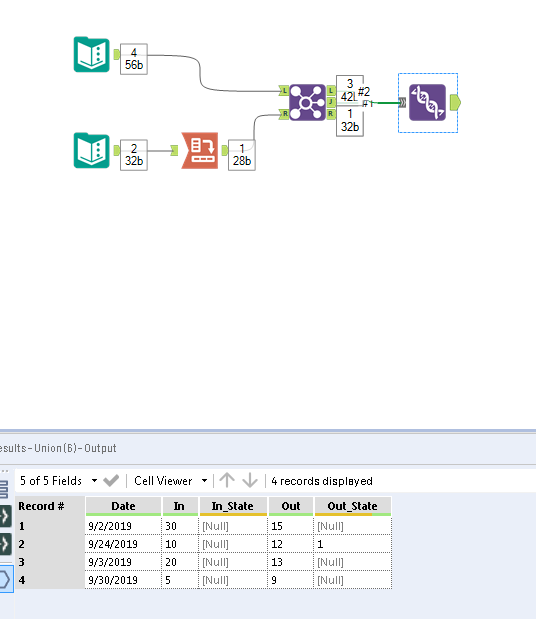
Task: Select the 9/24/2019 date cell
Action: point(123,544)
